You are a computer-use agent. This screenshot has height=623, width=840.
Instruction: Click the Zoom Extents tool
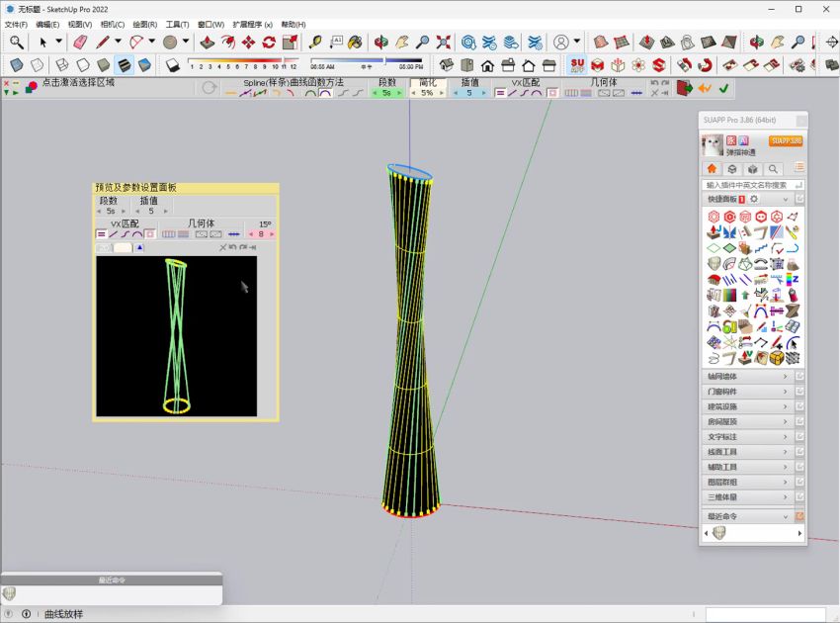tap(444, 42)
